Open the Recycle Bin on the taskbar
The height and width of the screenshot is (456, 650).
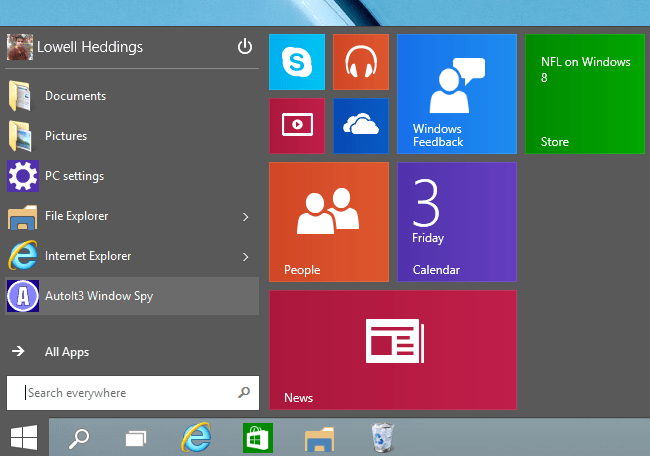pos(382,437)
